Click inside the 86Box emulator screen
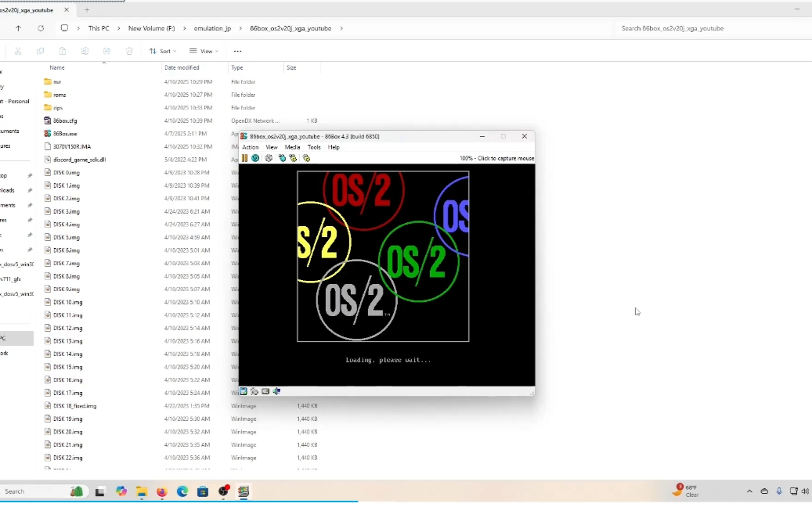This screenshot has height=507, width=812. point(387,275)
